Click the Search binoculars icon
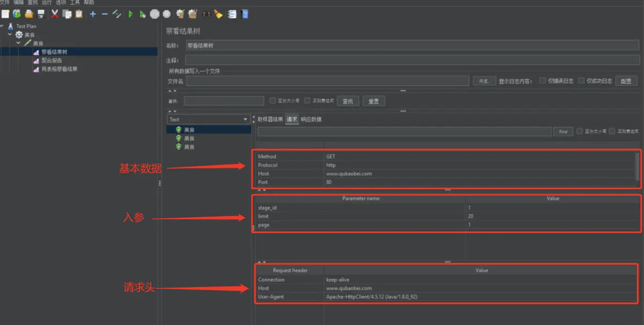Viewport: 644px width, 325px height. pos(206,14)
